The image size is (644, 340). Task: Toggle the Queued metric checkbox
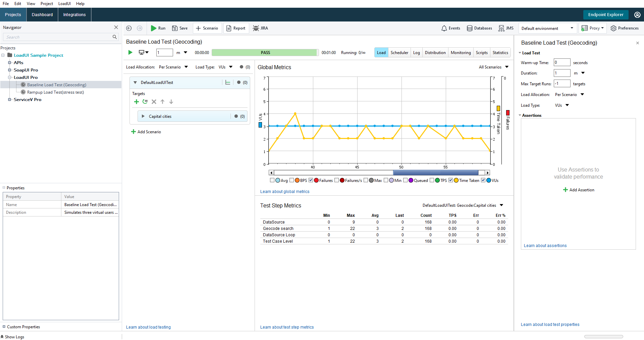pos(405,180)
